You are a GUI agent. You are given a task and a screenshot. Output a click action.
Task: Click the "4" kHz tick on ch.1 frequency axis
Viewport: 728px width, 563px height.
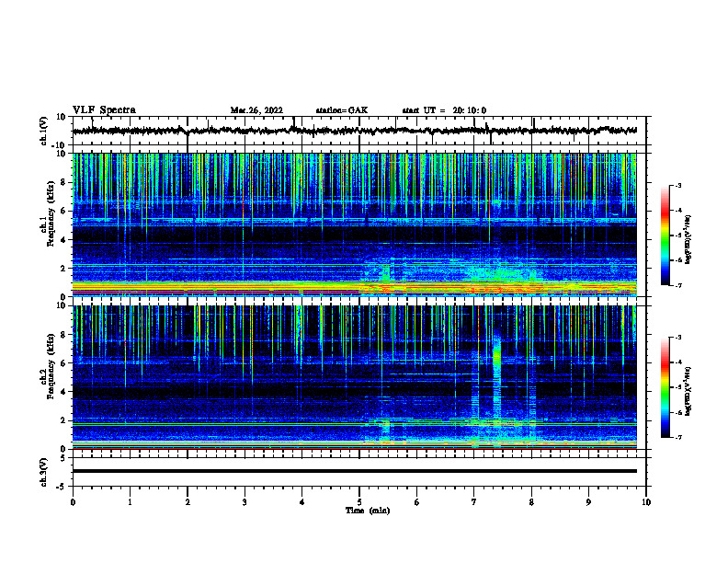(63, 240)
